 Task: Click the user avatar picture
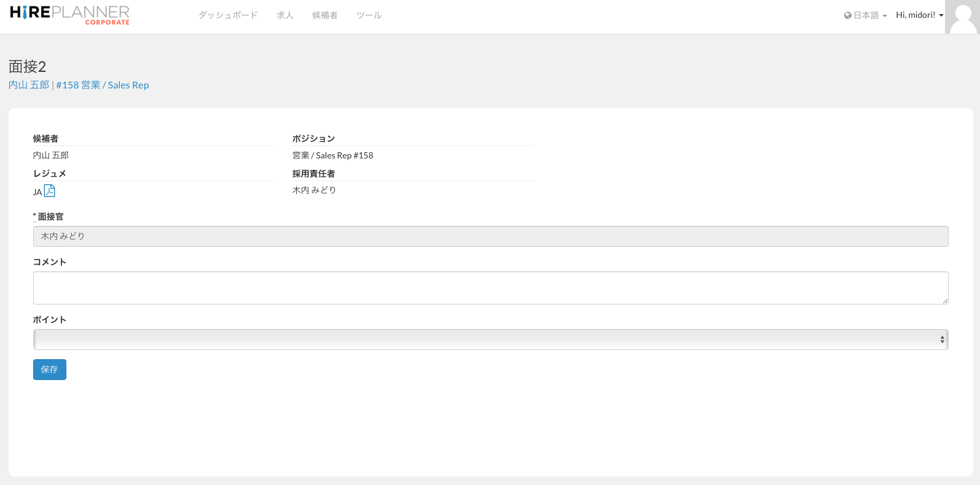[x=962, y=17]
